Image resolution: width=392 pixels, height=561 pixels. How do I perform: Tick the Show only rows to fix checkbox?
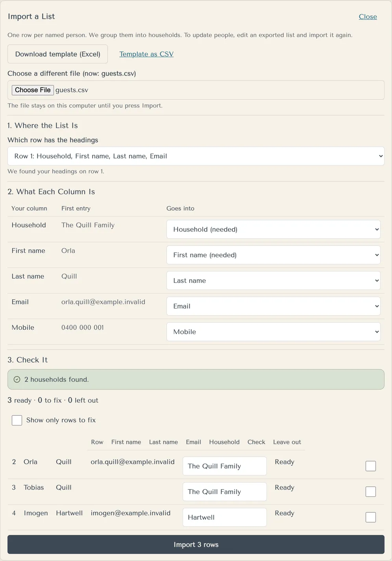(17, 420)
